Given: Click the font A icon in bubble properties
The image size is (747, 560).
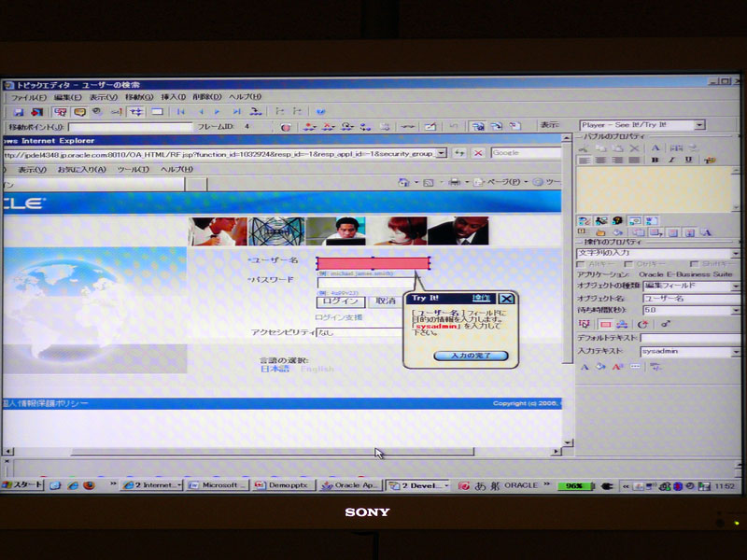Looking at the screenshot, I should (x=655, y=148).
